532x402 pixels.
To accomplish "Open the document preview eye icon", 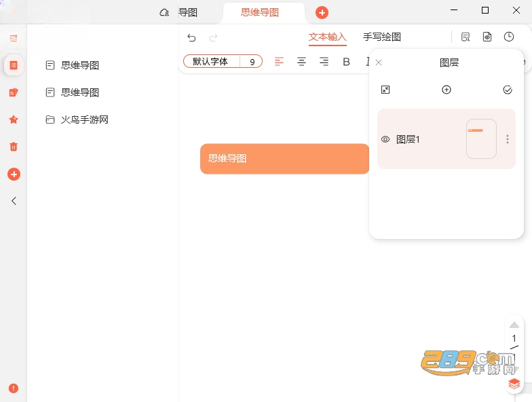I will click(487, 37).
